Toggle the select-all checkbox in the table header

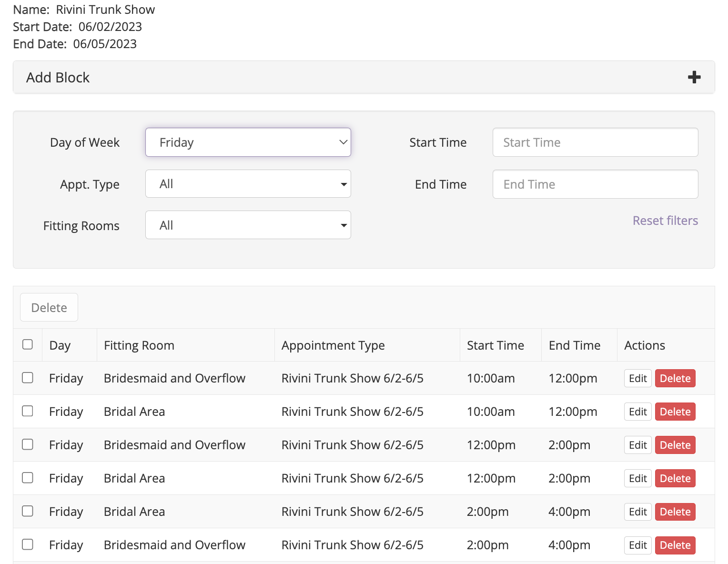tap(28, 344)
